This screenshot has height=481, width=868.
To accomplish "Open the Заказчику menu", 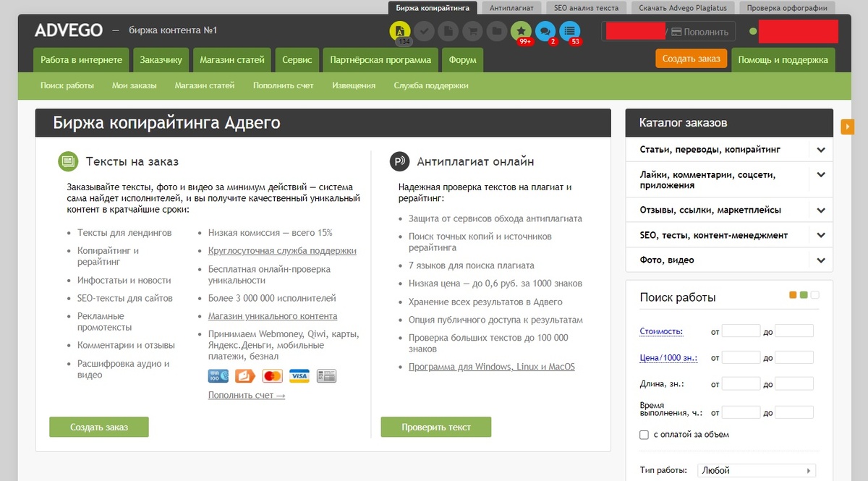I will coord(161,60).
